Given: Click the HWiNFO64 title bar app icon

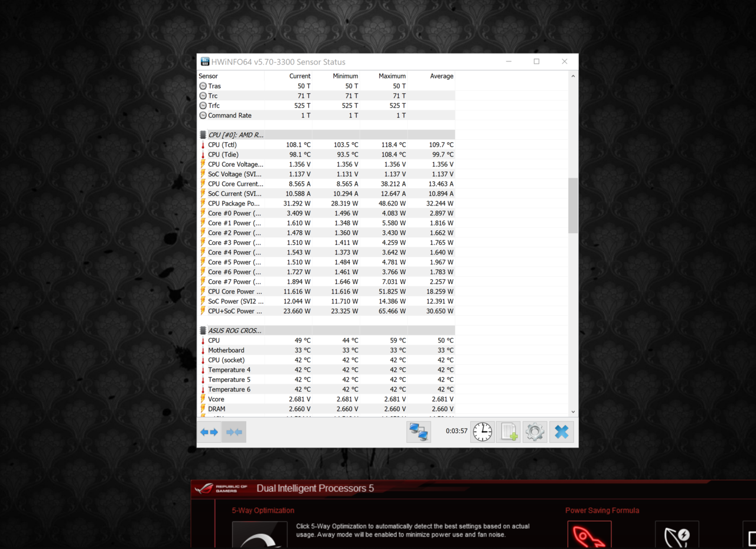Looking at the screenshot, I should tap(205, 62).
